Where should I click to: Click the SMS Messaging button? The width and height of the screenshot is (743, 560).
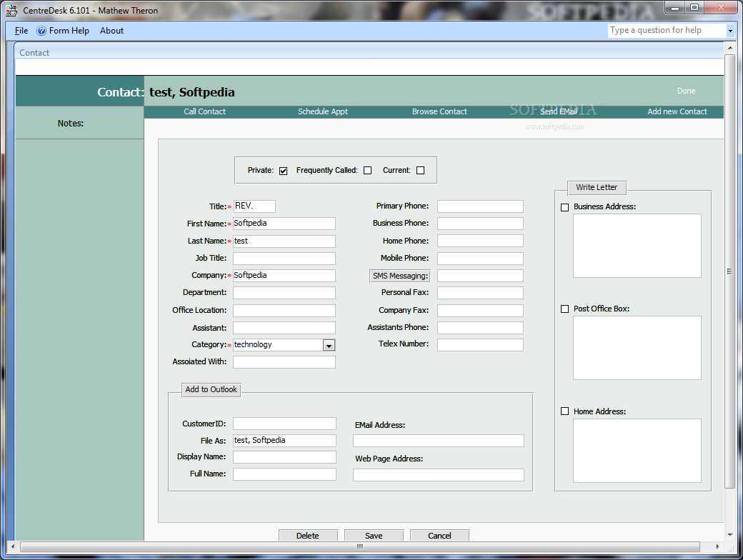[x=400, y=276]
